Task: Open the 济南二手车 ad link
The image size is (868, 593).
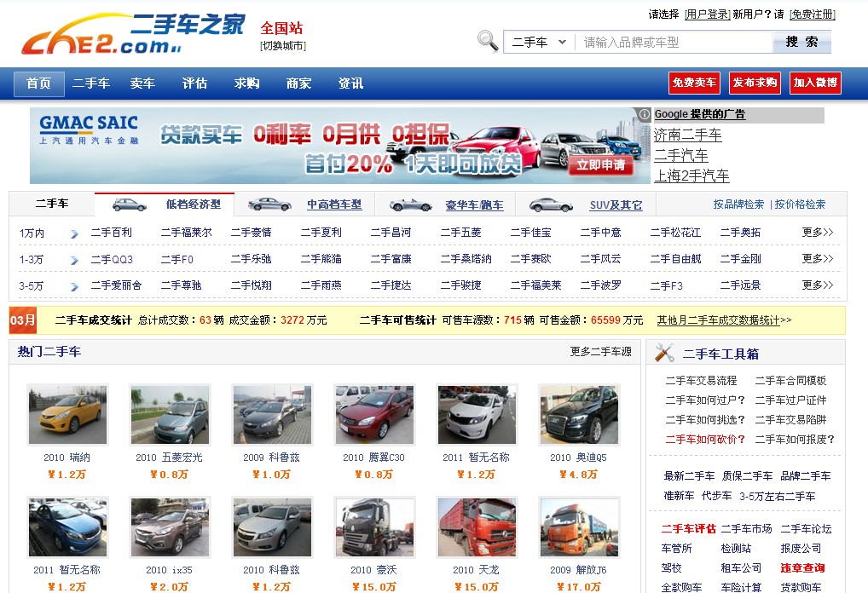Action: point(687,135)
